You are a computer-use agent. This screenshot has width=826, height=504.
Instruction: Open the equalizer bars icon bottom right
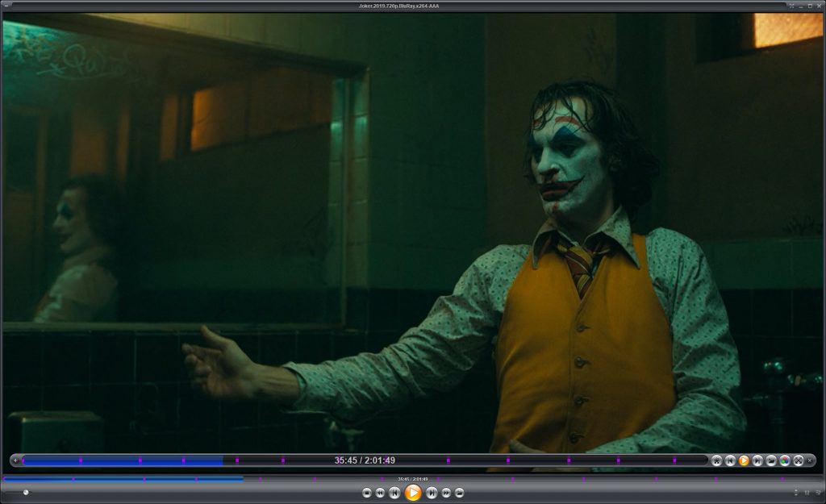pyautogui.click(x=807, y=493)
